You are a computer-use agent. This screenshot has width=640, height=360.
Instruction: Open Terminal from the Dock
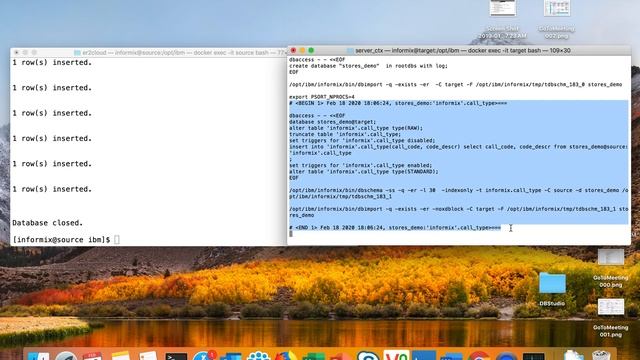click(x=176, y=356)
